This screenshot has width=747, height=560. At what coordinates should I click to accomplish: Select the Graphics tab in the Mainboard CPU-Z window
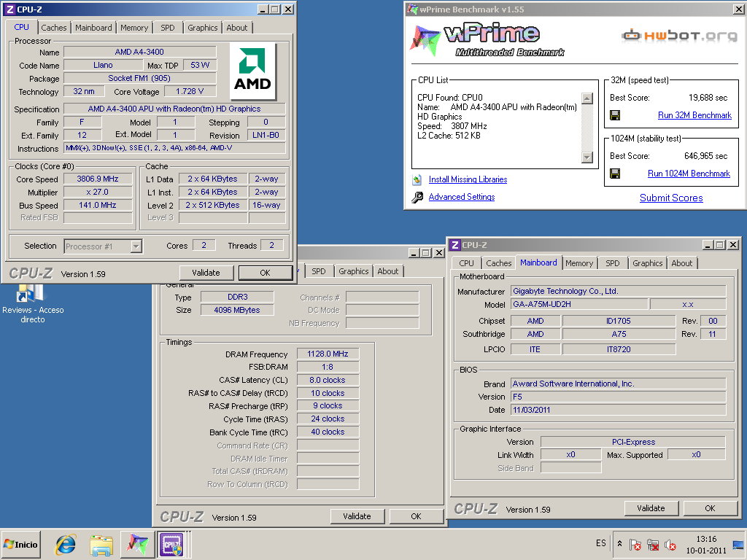coord(648,263)
